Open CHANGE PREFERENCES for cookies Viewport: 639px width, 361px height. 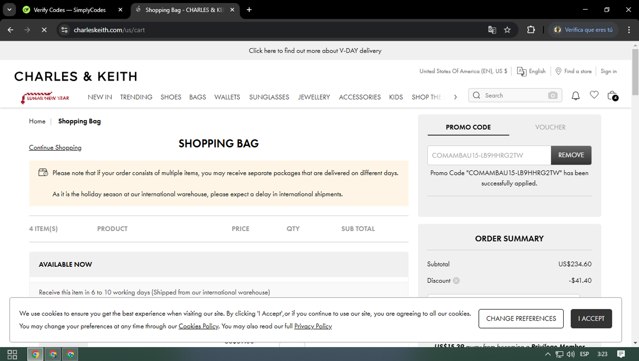point(521,319)
